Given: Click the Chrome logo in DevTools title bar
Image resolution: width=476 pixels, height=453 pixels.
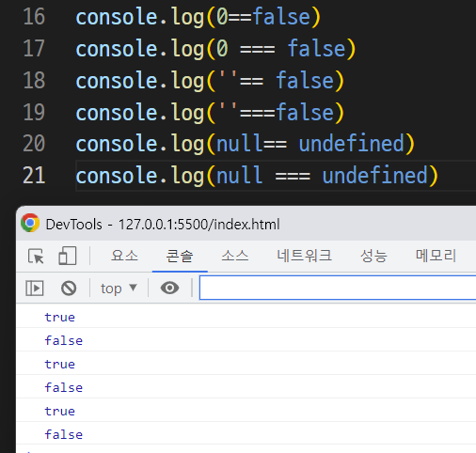Looking at the screenshot, I should (x=30, y=223).
